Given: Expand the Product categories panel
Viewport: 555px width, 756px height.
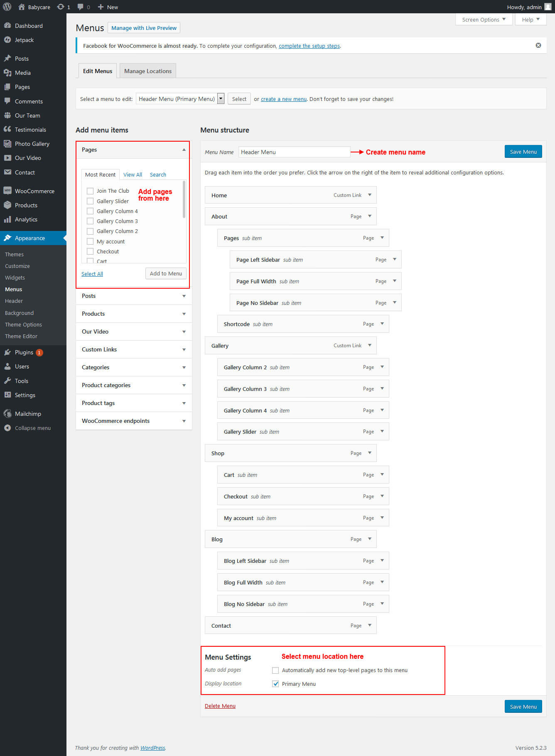Looking at the screenshot, I should click(x=184, y=385).
